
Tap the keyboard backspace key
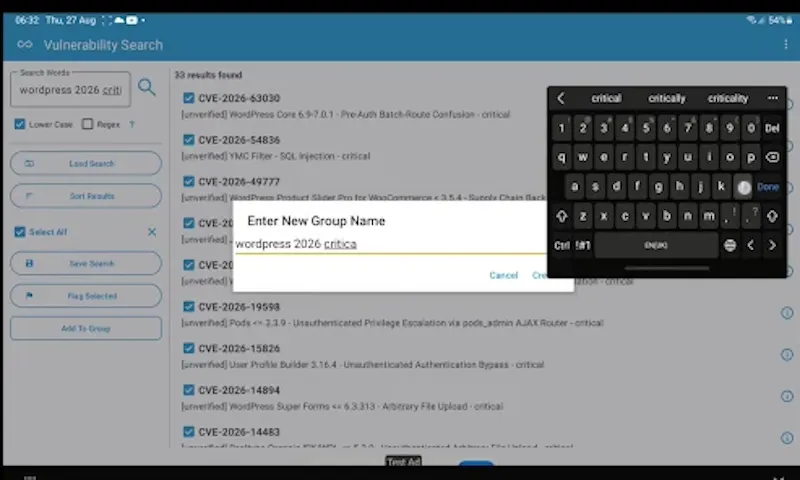point(772,157)
